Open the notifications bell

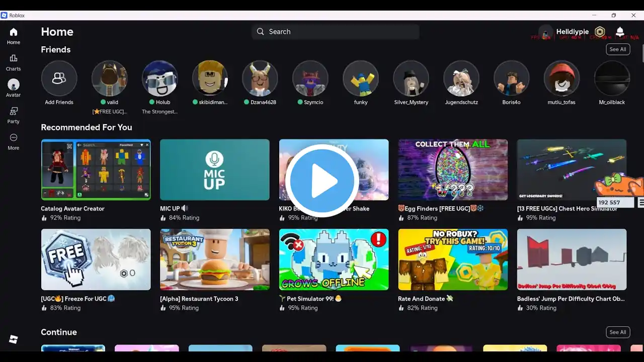(x=620, y=32)
